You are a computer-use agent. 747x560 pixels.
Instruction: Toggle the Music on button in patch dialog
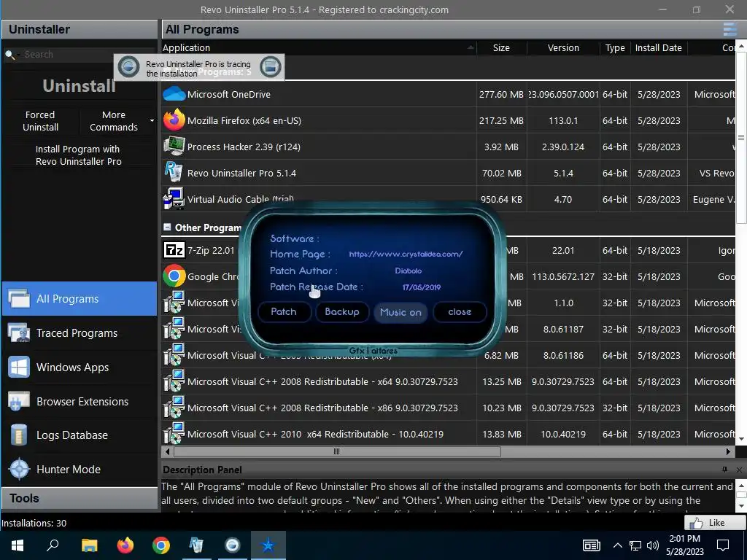click(x=400, y=312)
